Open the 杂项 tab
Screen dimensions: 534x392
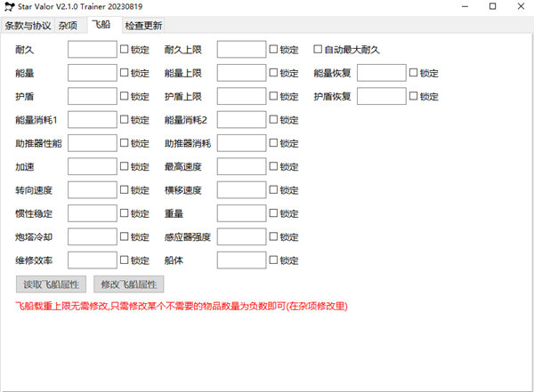pyautogui.click(x=69, y=26)
